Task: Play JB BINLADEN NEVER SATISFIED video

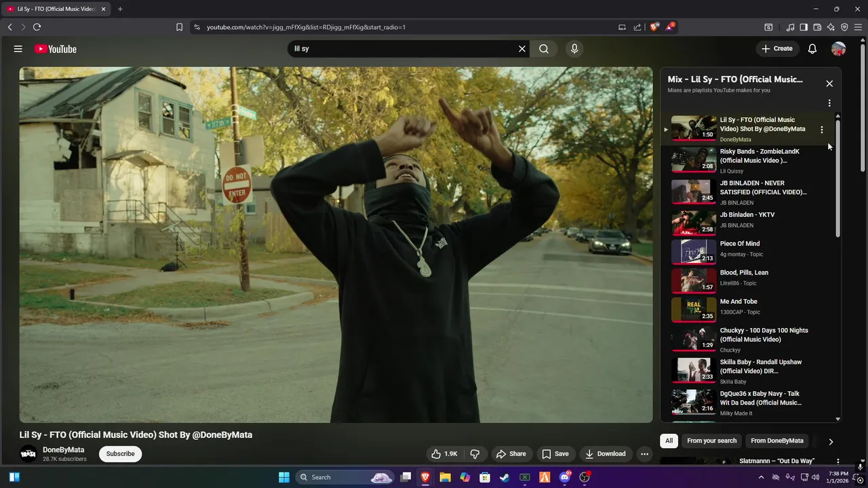Action: (x=747, y=192)
